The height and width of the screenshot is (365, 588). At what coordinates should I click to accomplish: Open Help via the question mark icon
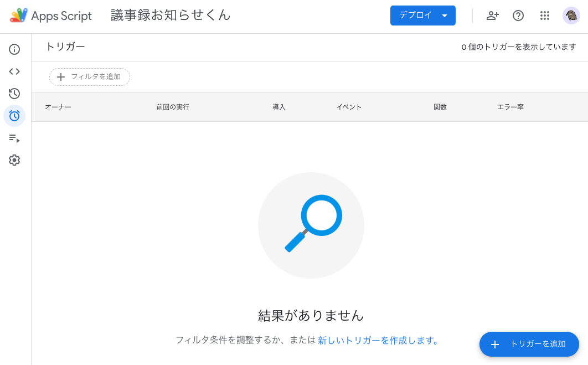click(x=518, y=16)
